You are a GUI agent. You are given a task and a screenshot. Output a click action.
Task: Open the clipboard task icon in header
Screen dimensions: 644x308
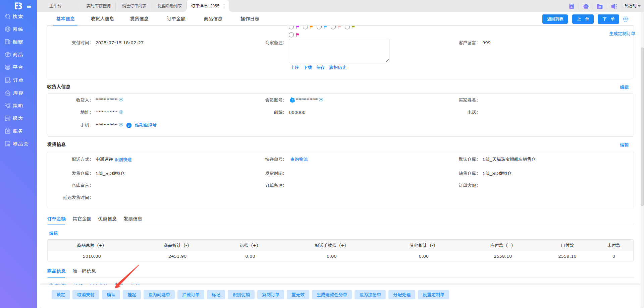[x=572, y=6]
